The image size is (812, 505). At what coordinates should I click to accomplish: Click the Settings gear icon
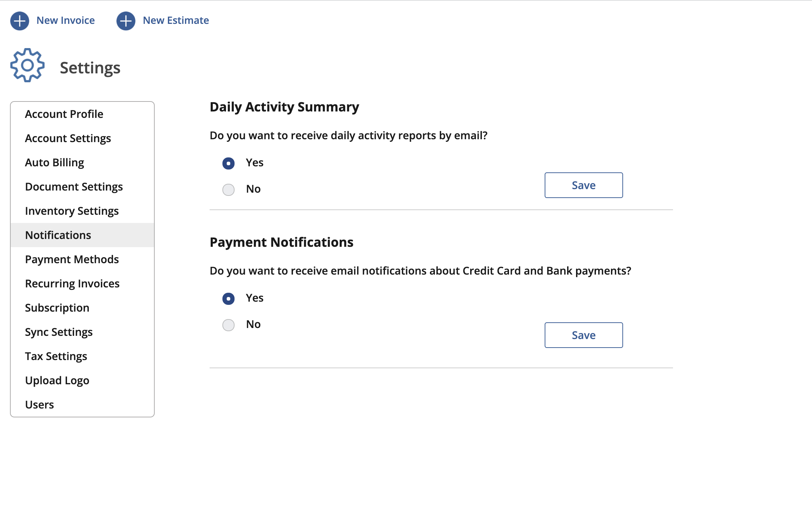click(27, 65)
